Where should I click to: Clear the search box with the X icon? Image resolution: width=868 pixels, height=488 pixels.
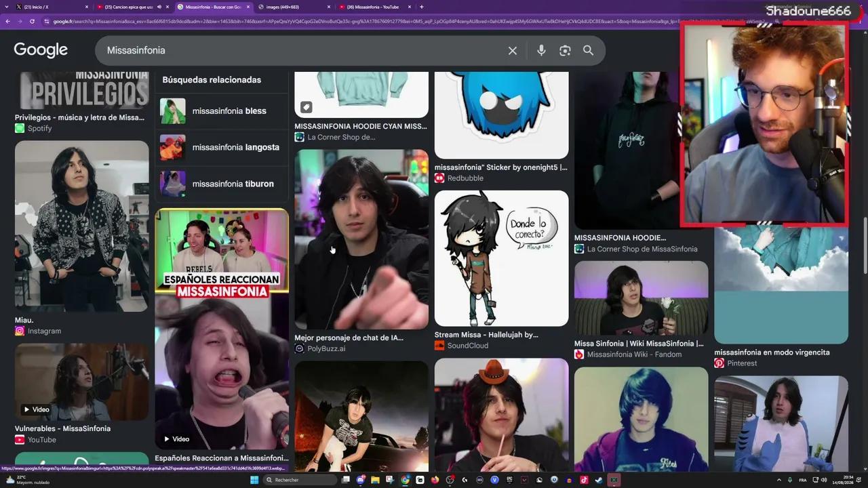(x=513, y=51)
